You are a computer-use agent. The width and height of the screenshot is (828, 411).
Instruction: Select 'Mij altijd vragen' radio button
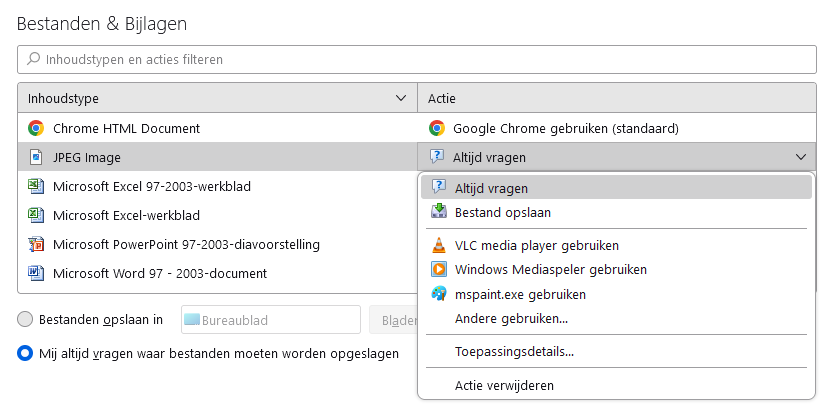click(25, 353)
